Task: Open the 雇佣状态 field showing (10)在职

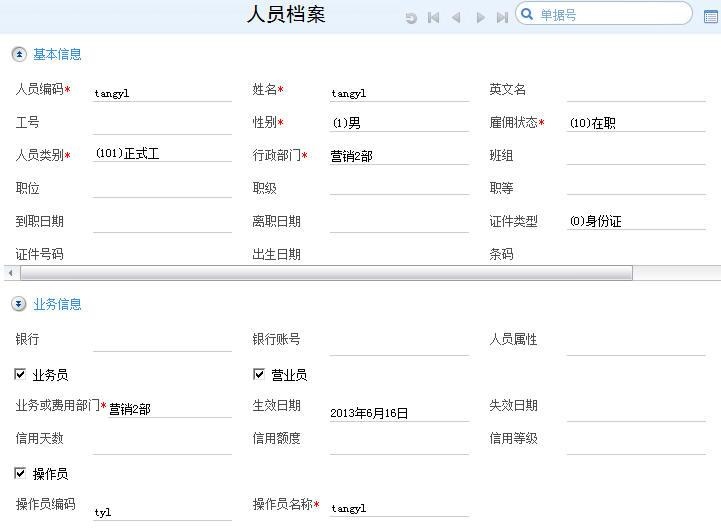Action: [636, 123]
